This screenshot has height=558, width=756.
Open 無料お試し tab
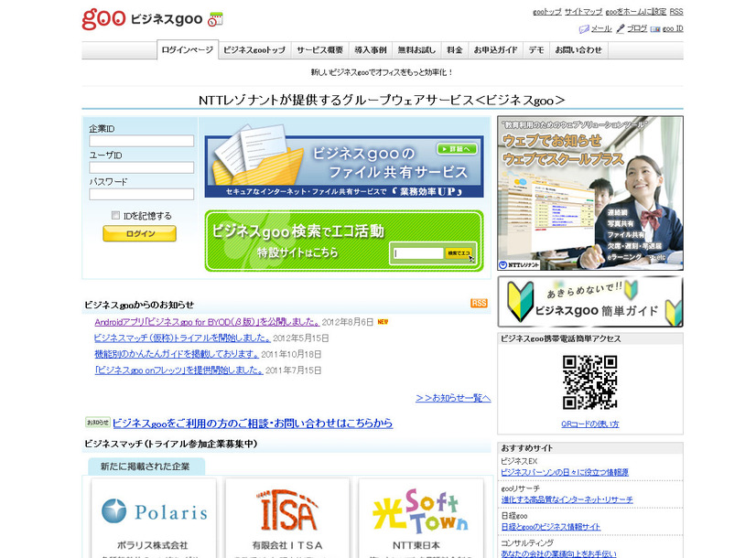pos(416,50)
